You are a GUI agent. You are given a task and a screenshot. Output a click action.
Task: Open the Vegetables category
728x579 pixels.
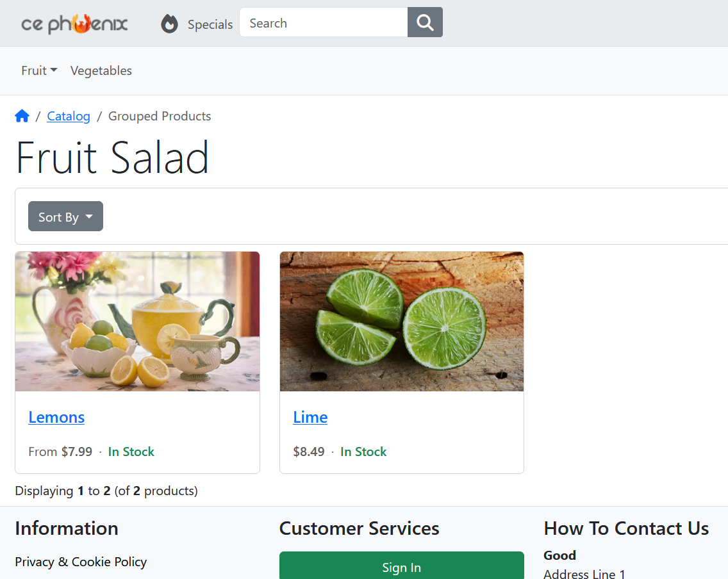pos(101,70)
